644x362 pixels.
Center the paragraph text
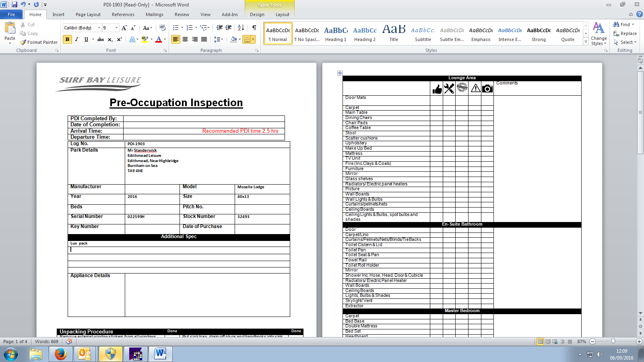pyautogui.click(x=185, y=39)
